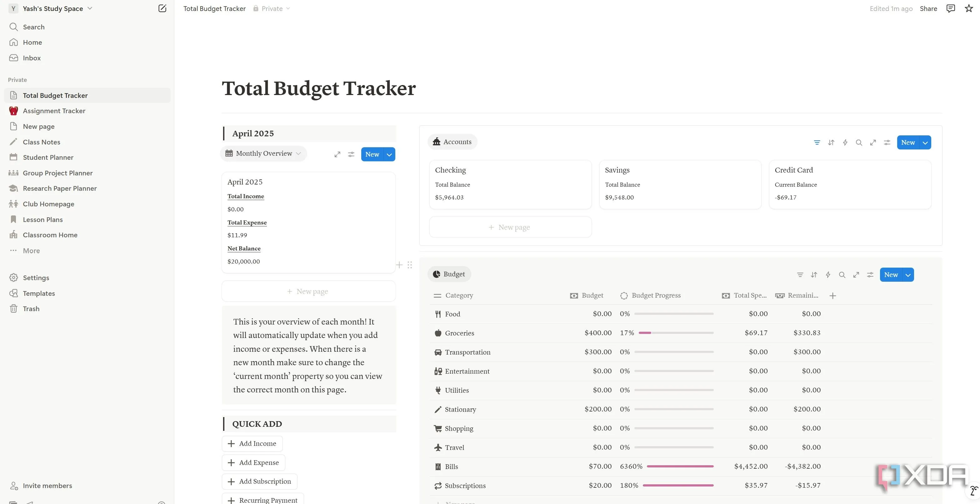
Task: Open Search in the sidebar
Action: pyautogui.click(x=87, y=27)
